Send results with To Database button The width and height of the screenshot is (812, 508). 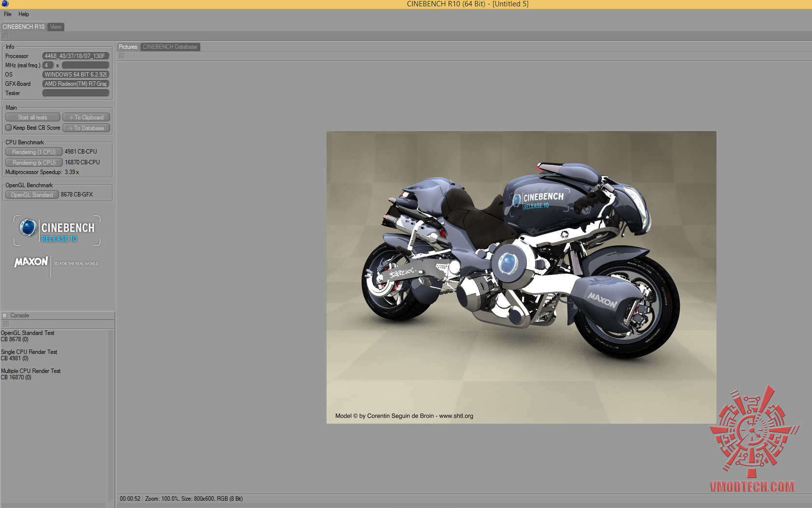pyautogui.click(x=86, y=128)
